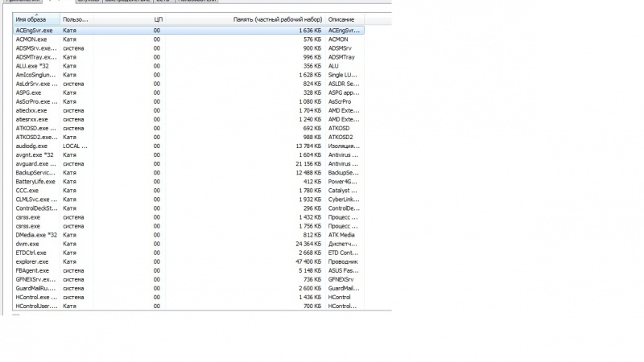Select the ATKOSD2.exe process
644x362 pixels.
click(188, 137)
